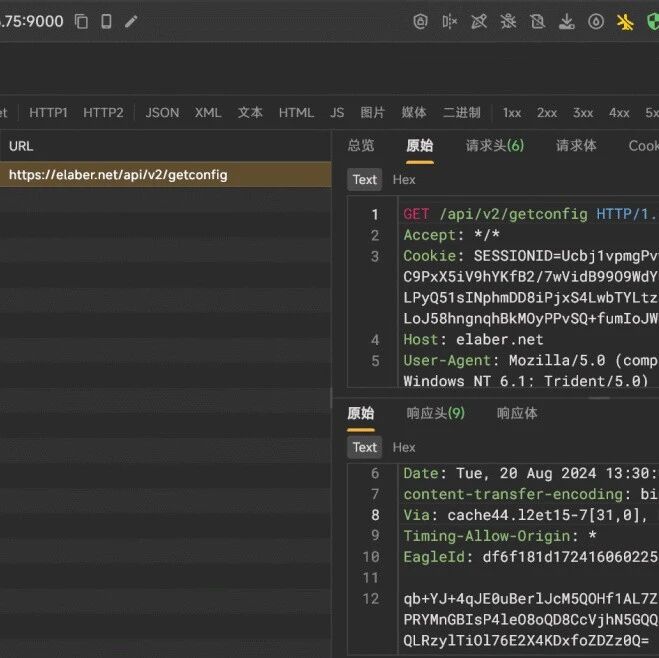Screen dimensions: 659x658
Task: Click the Accept: */* header line
Action: coord(451,235)
